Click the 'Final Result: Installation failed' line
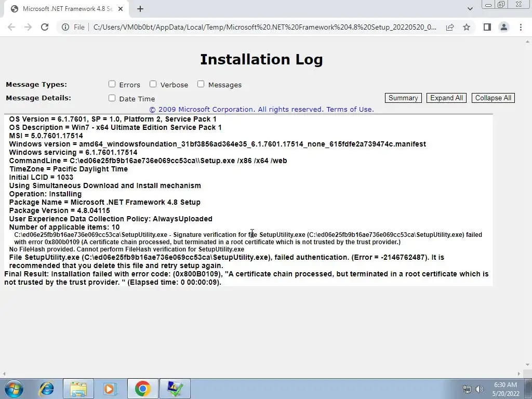 (x=246, y=278)
